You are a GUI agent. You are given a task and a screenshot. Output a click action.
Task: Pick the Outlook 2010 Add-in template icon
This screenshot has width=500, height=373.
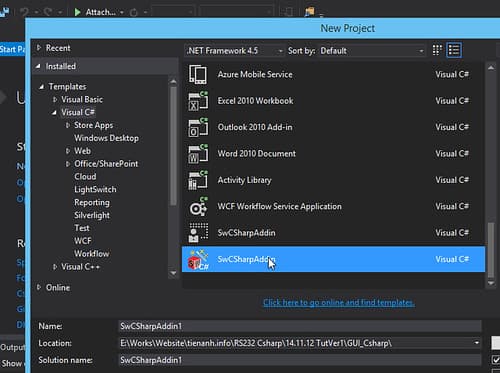point(198,127)
